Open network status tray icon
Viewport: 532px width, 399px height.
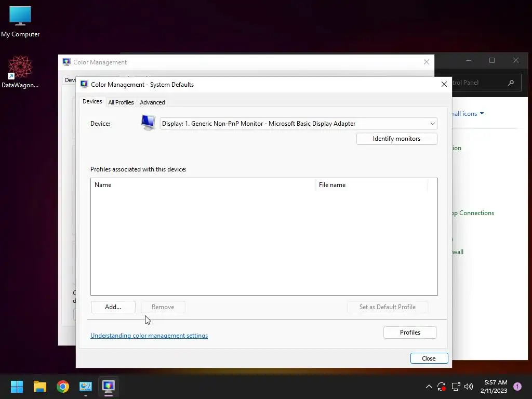click(x=456, y=387)
